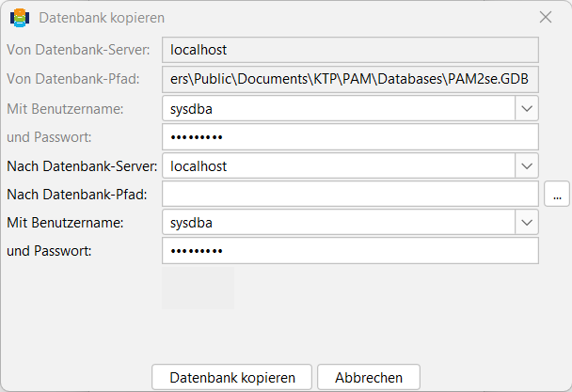
Task: Click the localhost text in Nach Datenbank-Server combo
Action: pyautogui.click(x=199, y=166)
